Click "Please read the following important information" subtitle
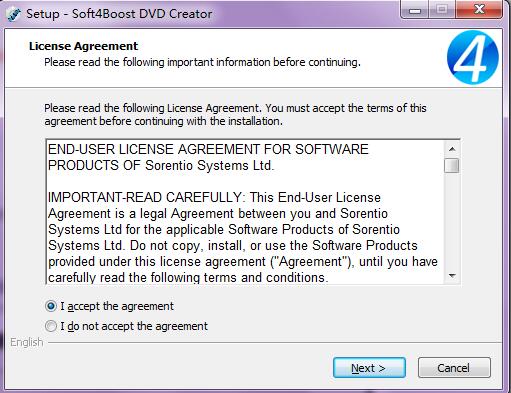Screen dimensions: 511x393 point(202,62)
